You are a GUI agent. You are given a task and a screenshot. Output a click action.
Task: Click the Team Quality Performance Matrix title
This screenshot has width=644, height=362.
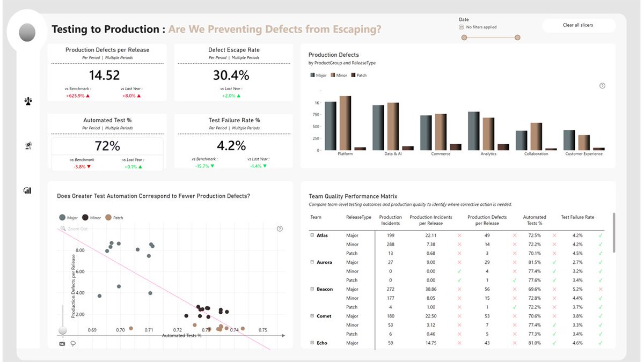pyautogui.click(x=353, y=197)
